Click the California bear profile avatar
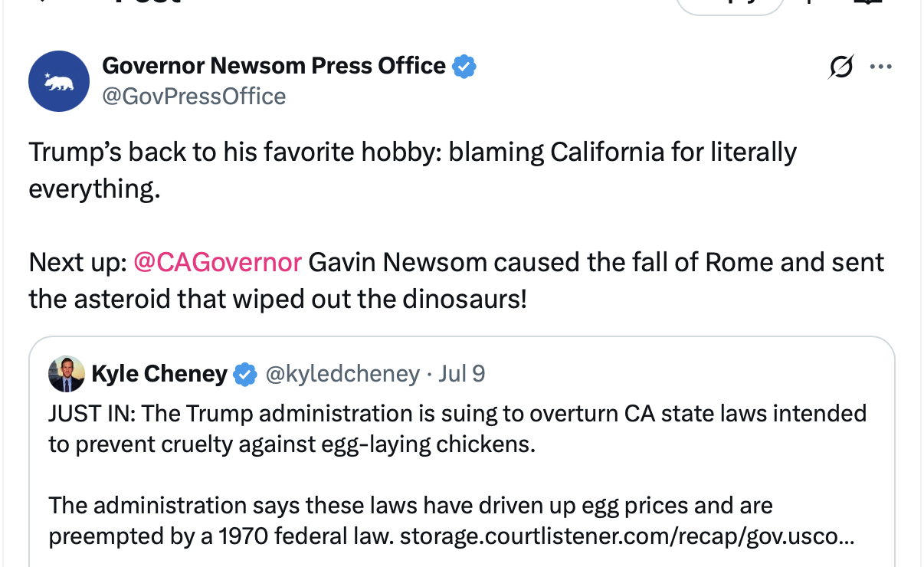This screenshot has height=567, width=924. (59, 81)
